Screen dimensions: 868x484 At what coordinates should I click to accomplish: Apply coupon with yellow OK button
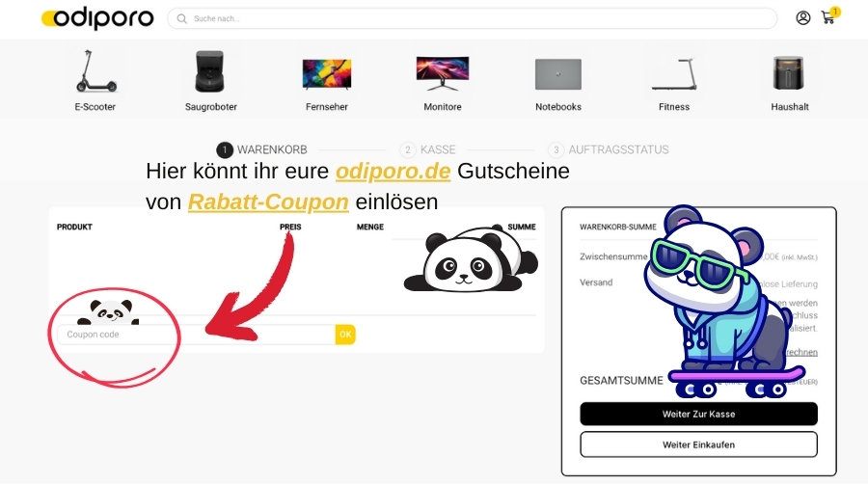[345, 335]
